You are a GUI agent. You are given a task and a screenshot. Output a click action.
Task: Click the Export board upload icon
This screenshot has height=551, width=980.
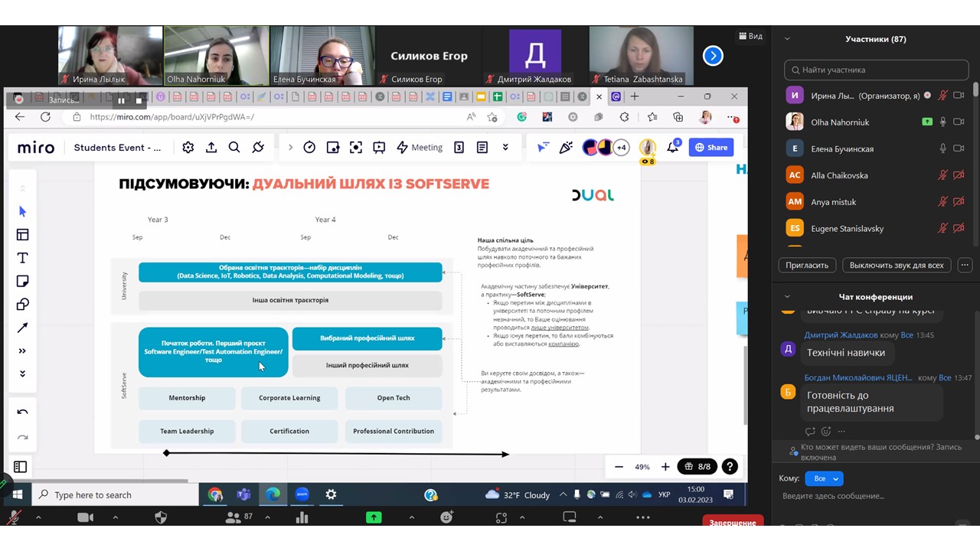(x=211, y=148)
